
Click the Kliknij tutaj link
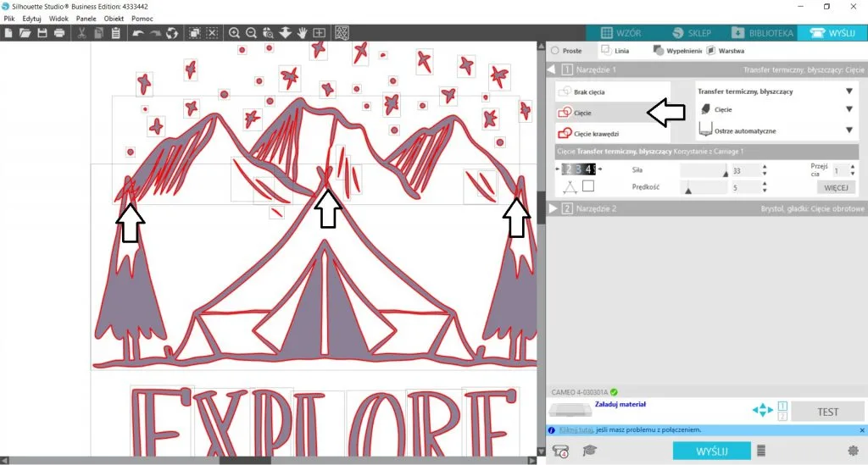(x=576, y=429)
